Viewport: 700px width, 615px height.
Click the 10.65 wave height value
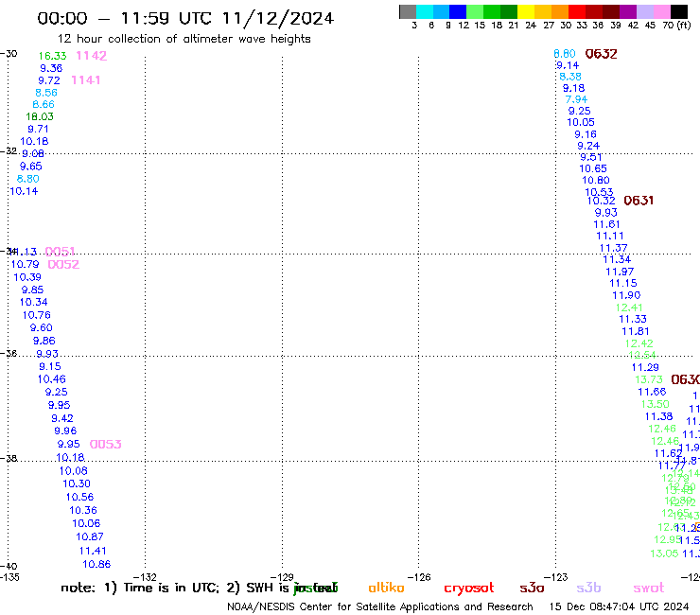[x=593, y=168]
